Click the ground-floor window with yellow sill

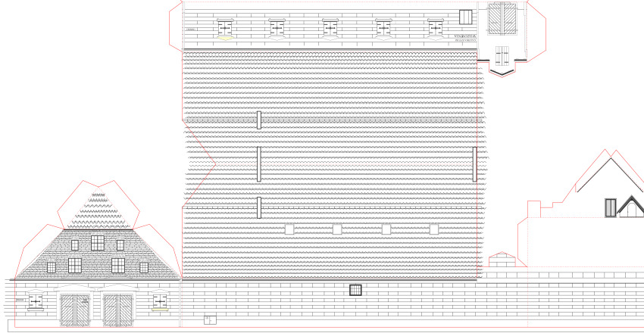tap(160, 302)
